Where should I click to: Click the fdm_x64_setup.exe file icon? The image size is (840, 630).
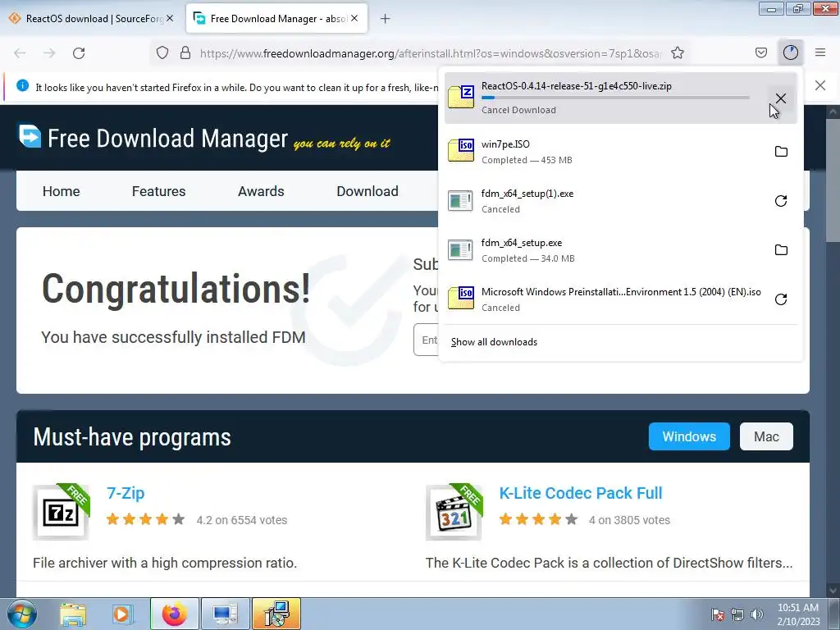pyautogui.click(x=461, y=250)
